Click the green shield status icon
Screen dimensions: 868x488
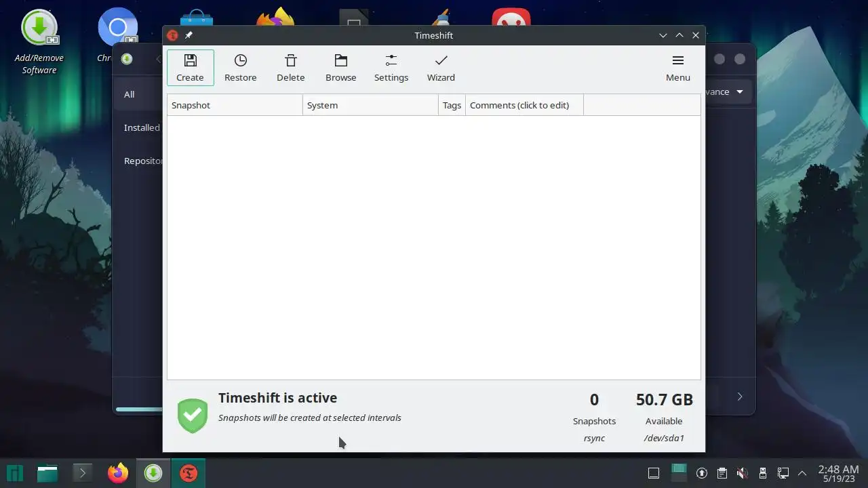tap(193, 415)
